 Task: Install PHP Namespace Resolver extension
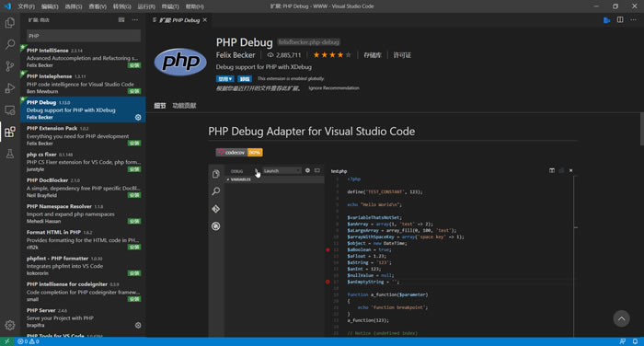click(x=134, y=221)
